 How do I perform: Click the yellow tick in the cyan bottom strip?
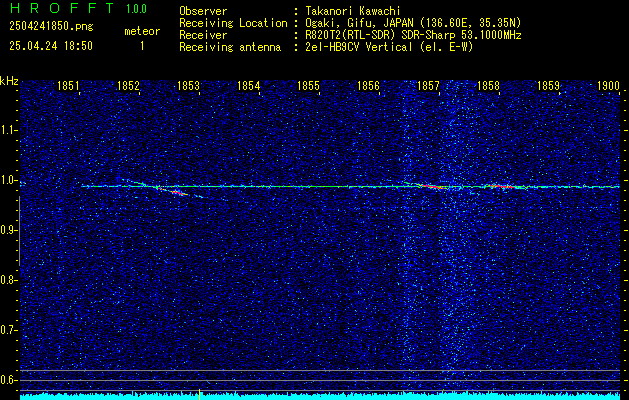(199, 394)
